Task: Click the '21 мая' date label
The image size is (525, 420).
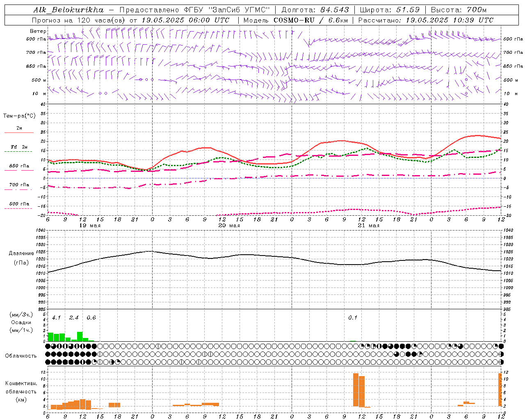Action: pyautogui.click(x=369, y=226)
